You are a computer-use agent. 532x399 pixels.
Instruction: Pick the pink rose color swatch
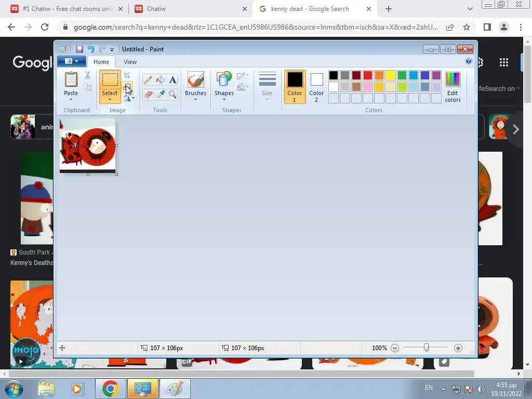[x=368, y=87]
